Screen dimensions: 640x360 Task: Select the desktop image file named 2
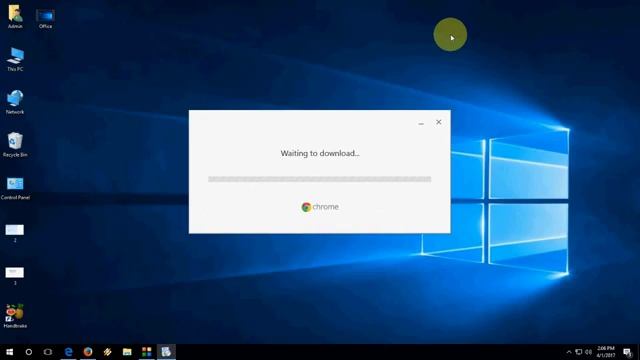click(15, 233)
